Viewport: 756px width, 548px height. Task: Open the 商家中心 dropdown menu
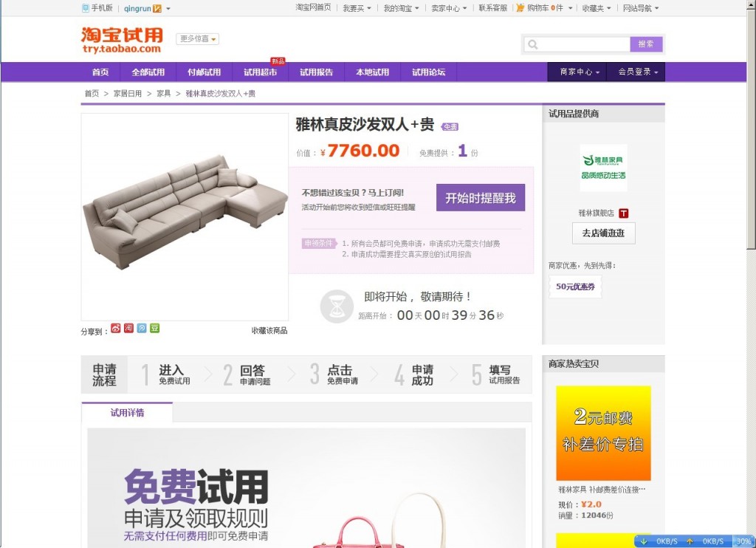coord(580,72)
